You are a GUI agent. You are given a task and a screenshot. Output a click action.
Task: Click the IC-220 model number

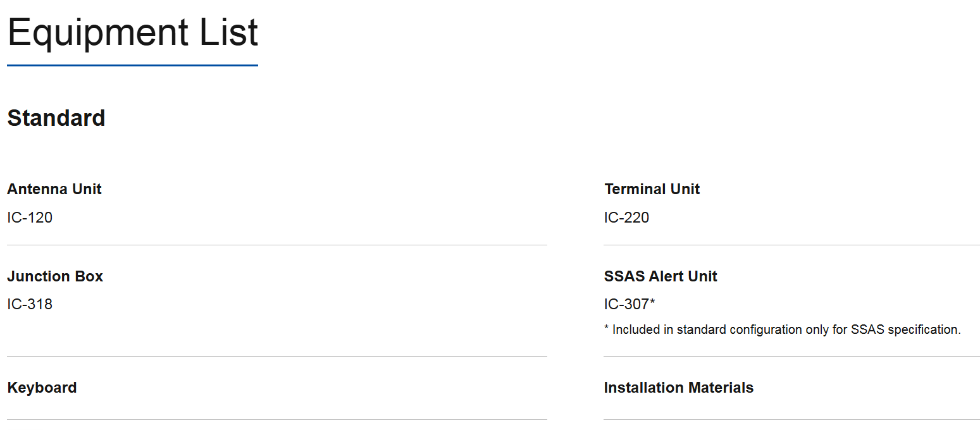click(626, 218)
